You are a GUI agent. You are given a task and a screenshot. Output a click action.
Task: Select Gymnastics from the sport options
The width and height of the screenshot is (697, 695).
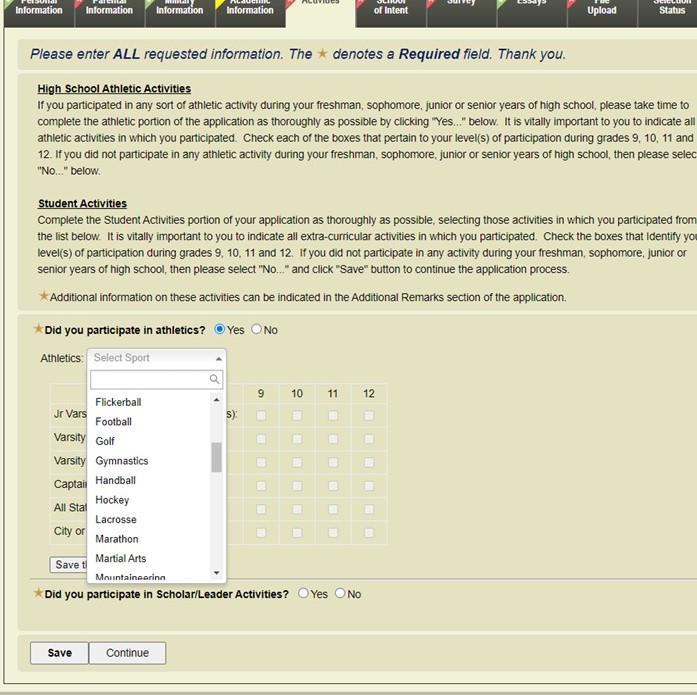click(121, 461)
